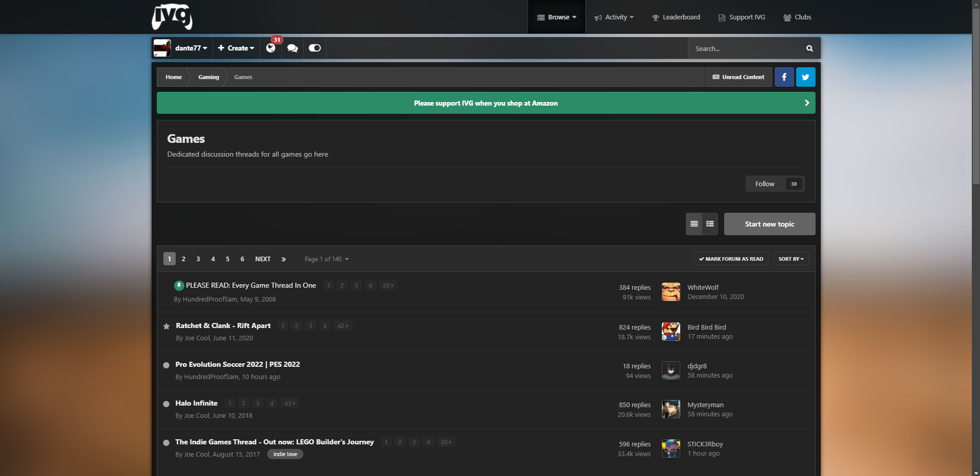Jump to page 20 of PLEASE READ thread

(x=388, y=286)
